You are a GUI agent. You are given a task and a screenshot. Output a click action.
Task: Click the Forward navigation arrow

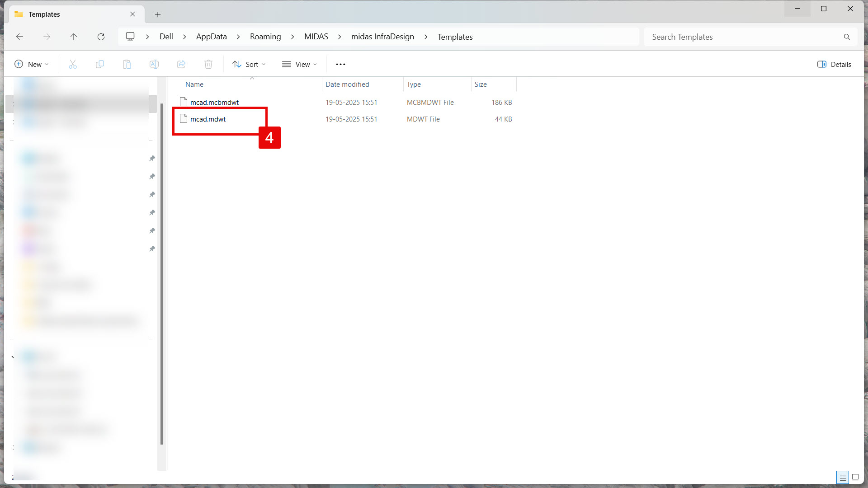pos(47,37)
